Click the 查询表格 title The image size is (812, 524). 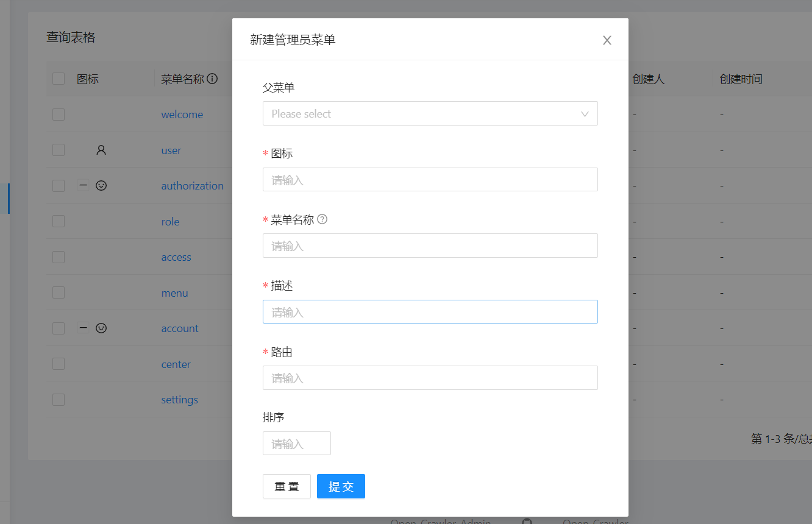point(71,37)
